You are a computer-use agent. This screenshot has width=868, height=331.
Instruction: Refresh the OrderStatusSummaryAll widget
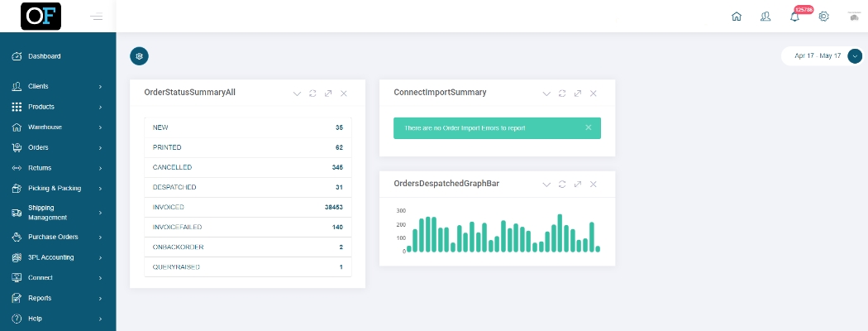point(312,94)
